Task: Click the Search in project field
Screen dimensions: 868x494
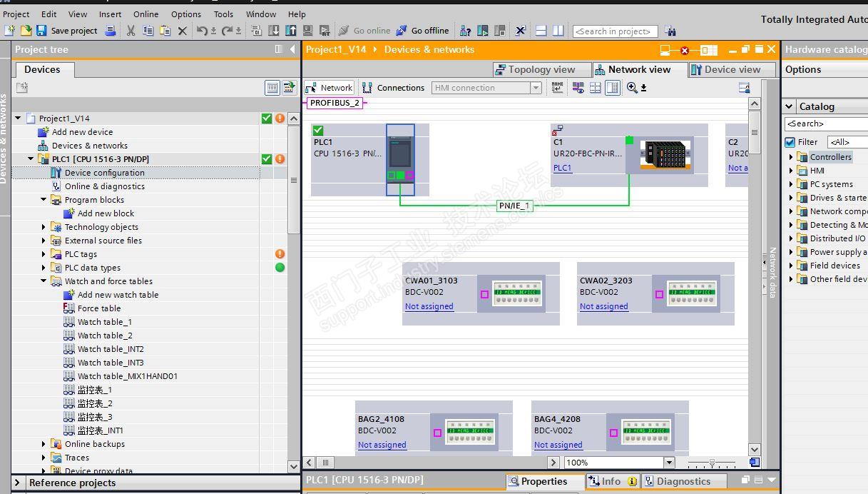Action: point(615,31)
